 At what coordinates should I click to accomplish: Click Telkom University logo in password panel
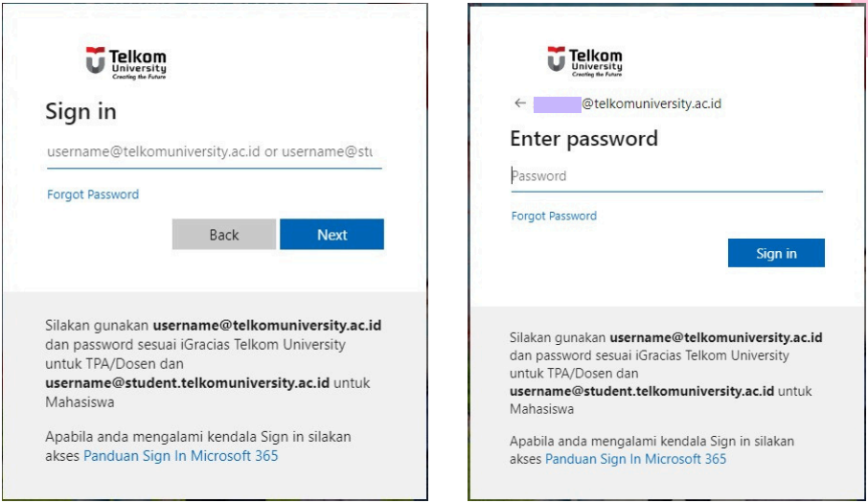[x=584, y=61]
